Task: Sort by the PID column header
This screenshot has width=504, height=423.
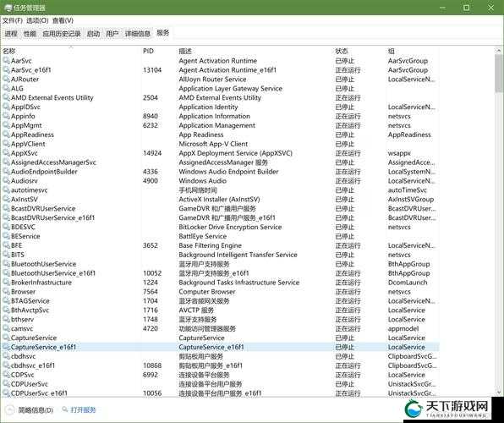Action: click(x=148, y=51)
